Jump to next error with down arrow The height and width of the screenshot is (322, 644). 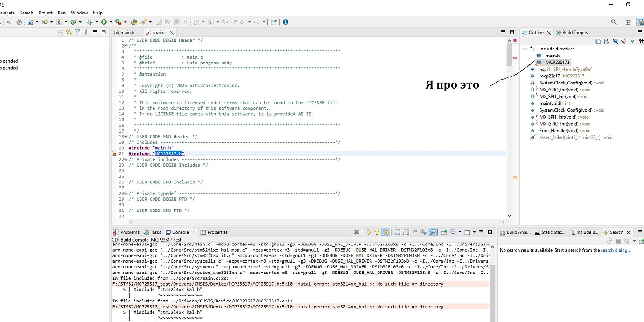[368, 232]
